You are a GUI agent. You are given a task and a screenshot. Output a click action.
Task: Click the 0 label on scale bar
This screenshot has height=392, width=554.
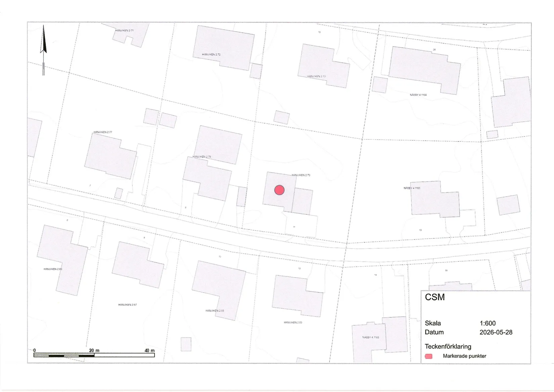[35, 350]
